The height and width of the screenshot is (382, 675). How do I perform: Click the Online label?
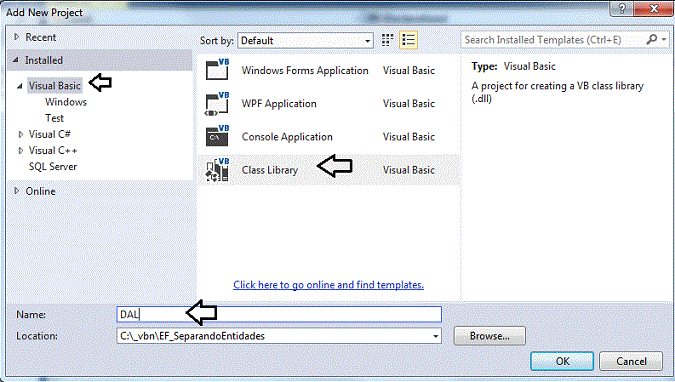coord(40,191)
